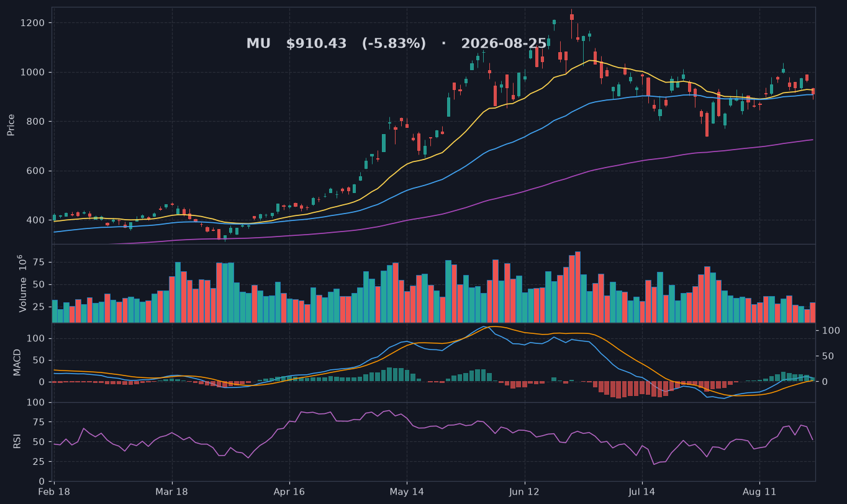Viewport: 847px width, 504px height.
Task: Click the "Price" axis label
Action: point(11,125)
